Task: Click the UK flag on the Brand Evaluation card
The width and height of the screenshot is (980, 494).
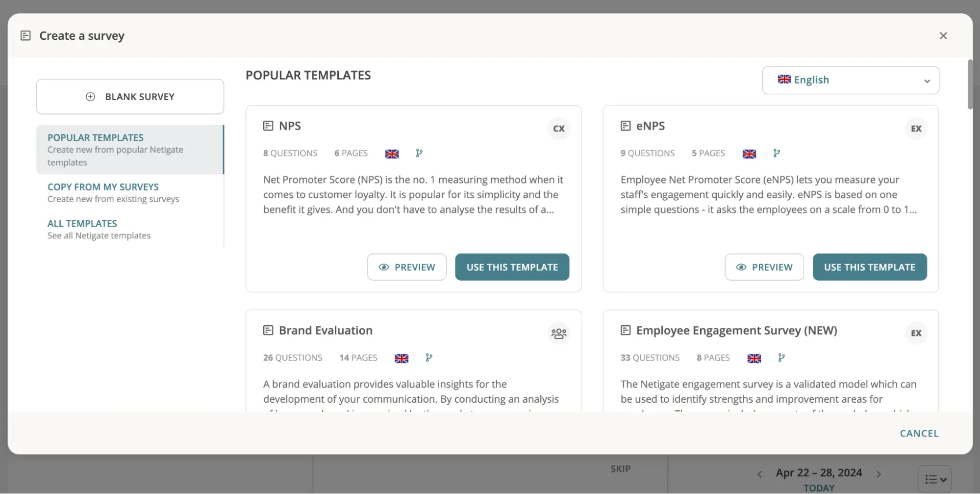Action: click(402, 358)
